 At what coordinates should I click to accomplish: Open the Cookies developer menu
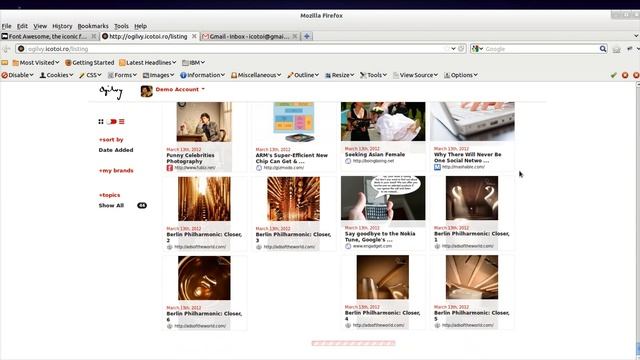coord(56,75)
